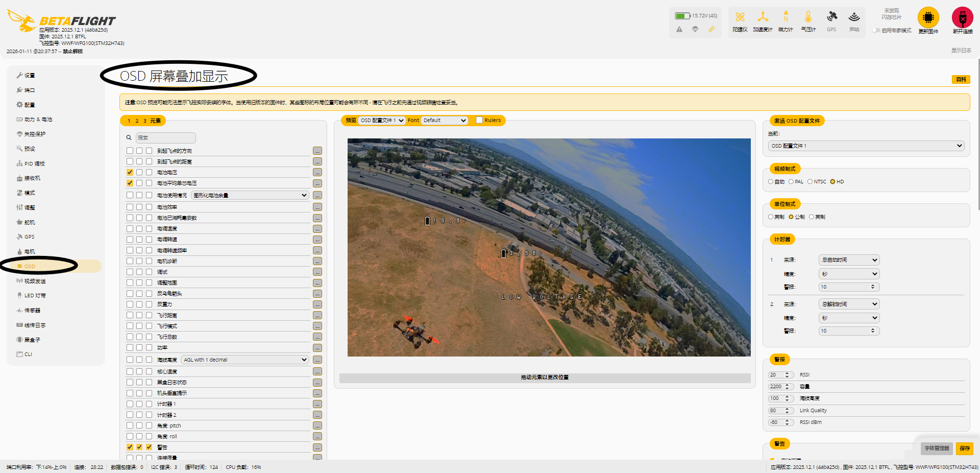Screen dimensions: 980x473
Task: Expand the 图形化电池余量 battery usage dropdown
Action: click(250, 196)
